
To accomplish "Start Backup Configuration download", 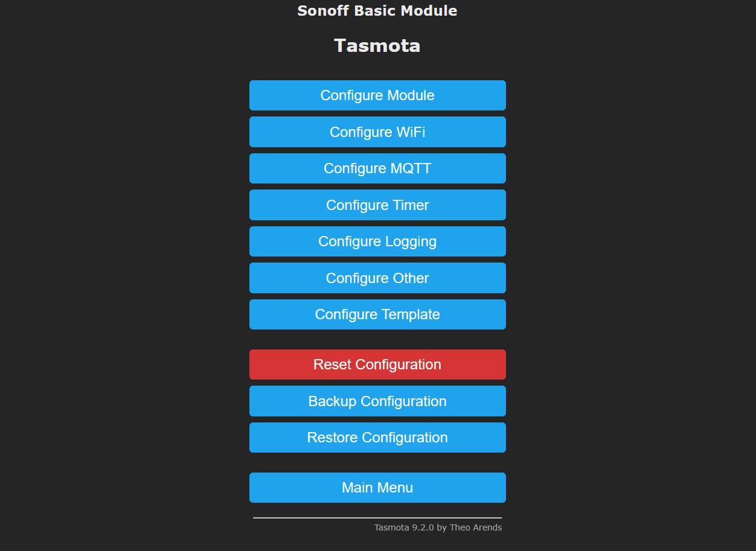I will click(x=377, y=401).
